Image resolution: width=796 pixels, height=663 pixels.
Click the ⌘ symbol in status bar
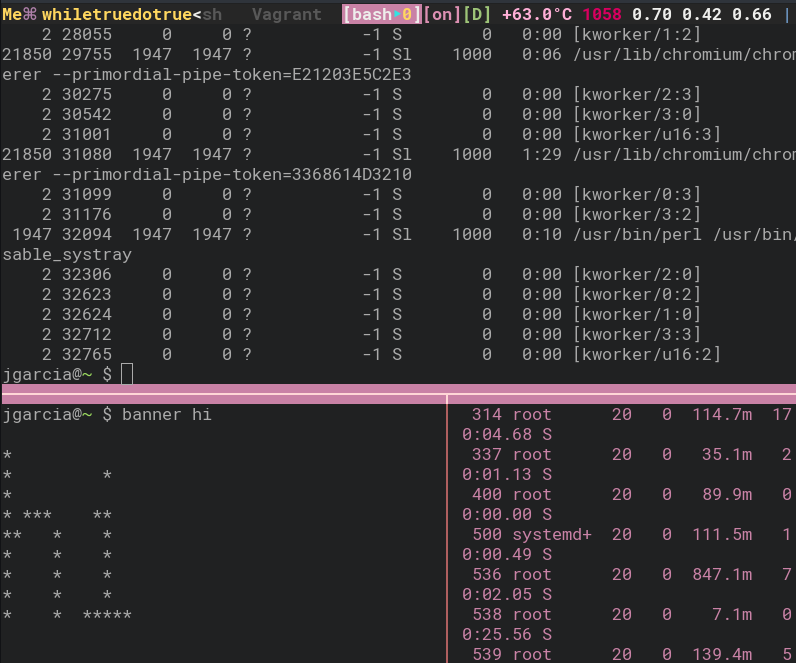[x=31, y=14]
